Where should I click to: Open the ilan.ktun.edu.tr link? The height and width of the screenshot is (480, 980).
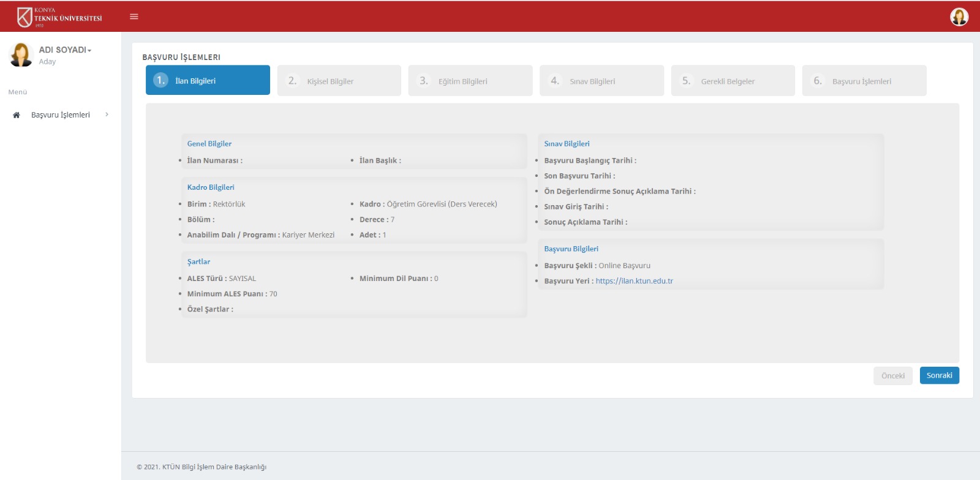(x=634, y=281)
